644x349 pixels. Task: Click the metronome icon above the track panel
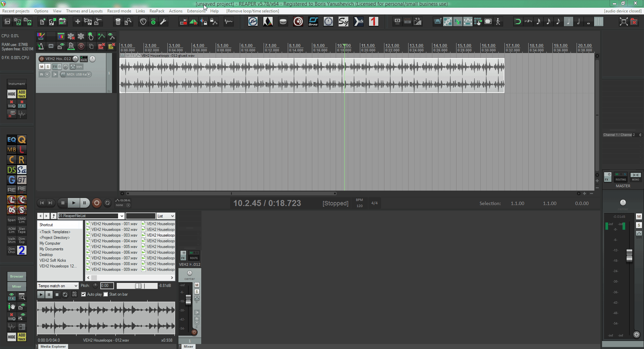41,46
